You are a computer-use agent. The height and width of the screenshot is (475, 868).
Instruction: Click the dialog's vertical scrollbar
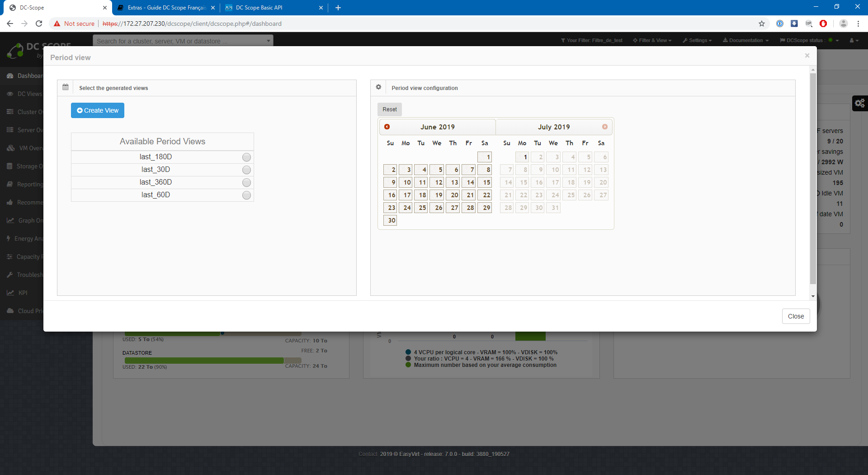(813, 181)
